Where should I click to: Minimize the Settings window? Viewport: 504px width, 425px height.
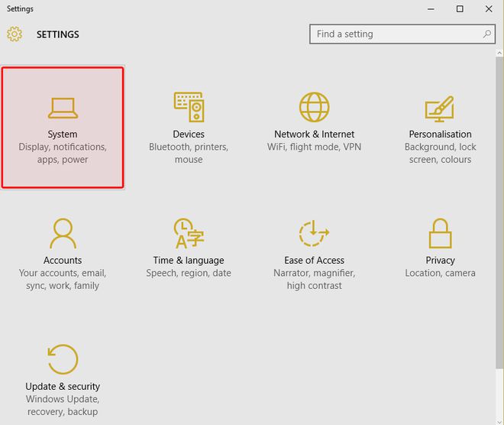[431, 9]
